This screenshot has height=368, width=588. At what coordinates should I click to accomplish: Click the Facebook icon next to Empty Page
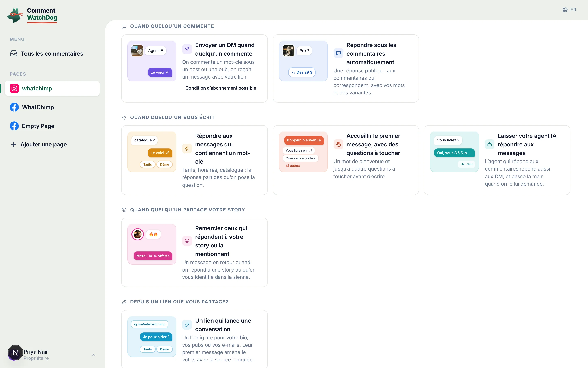[14, 126]
